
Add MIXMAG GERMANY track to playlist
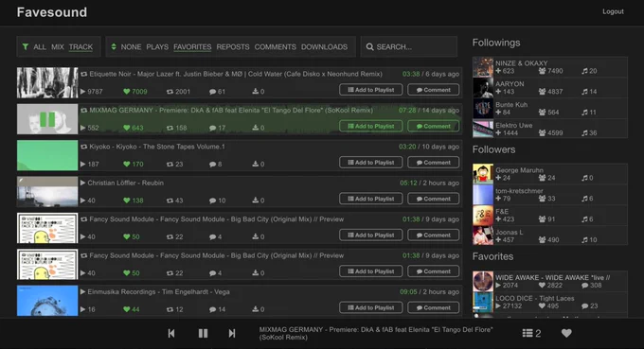[x=371, y=127]
